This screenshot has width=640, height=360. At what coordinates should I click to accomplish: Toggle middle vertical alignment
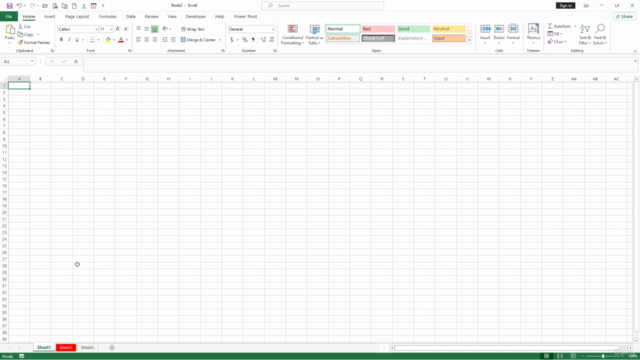click(147, 29)
